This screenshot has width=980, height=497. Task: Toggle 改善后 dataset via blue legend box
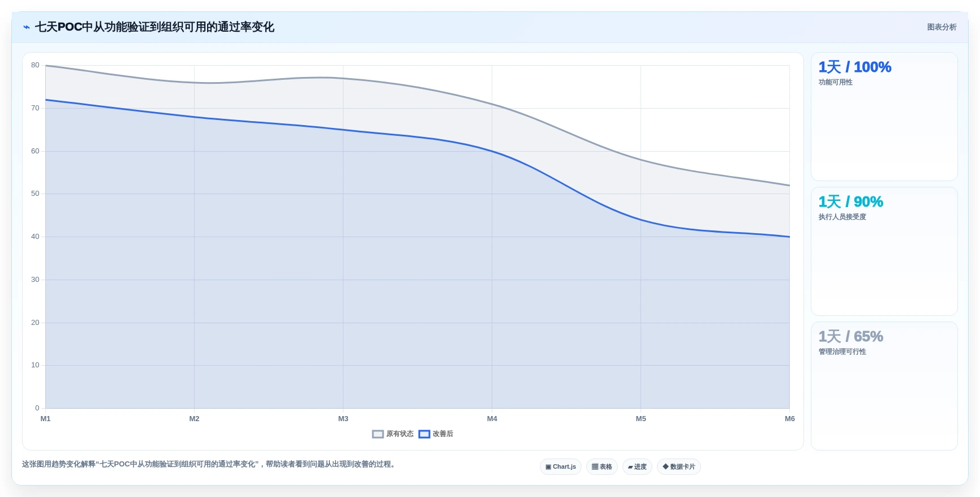[424, 434]
